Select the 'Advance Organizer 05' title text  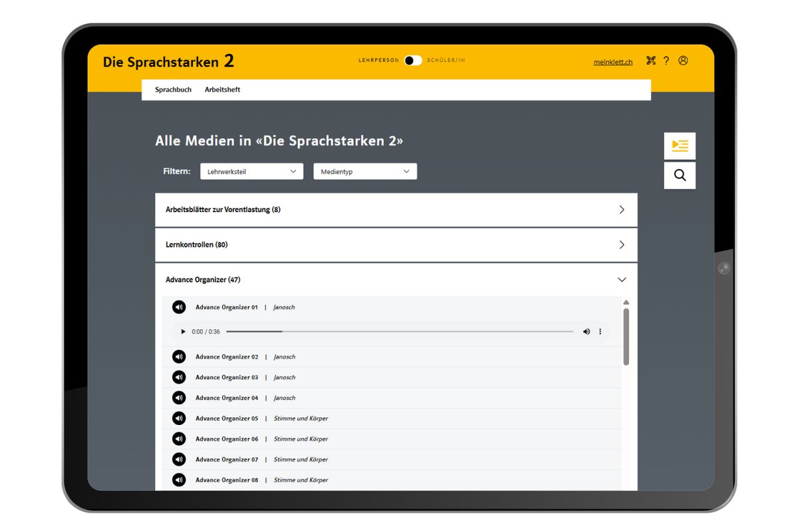(227, 418)
